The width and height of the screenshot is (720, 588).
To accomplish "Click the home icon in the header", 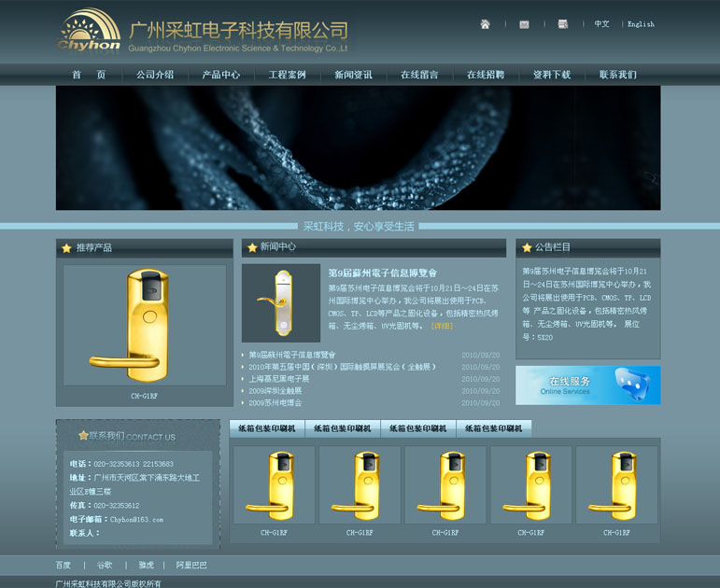I will [x=485, y=24].
